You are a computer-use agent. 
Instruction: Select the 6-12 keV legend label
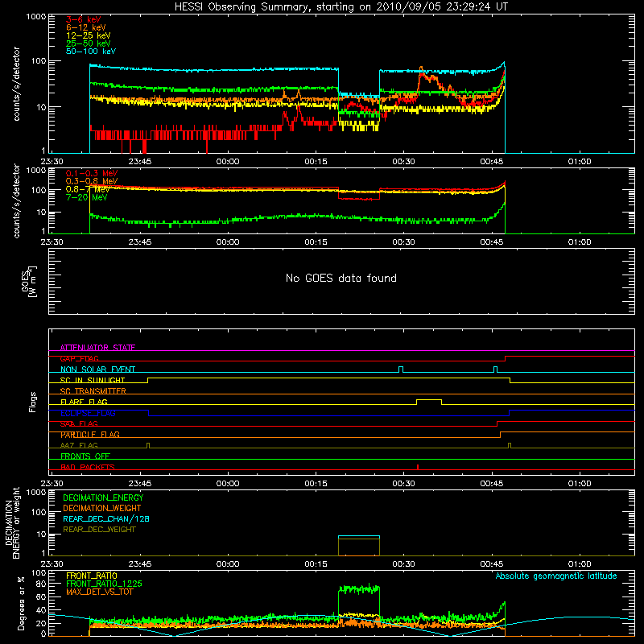pos(86,27)
